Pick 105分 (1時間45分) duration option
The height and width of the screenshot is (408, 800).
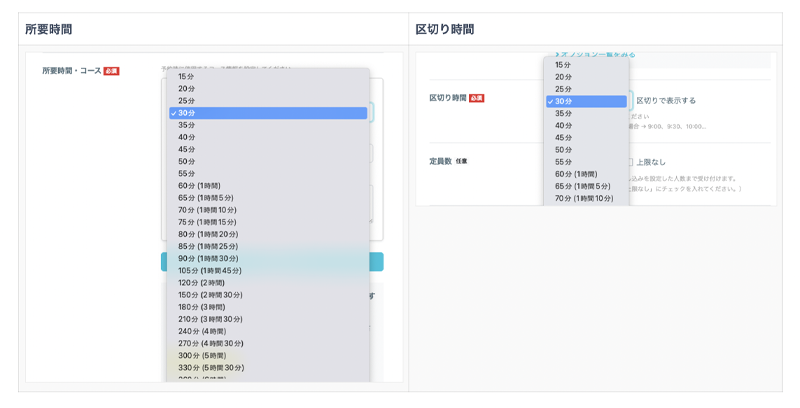click(210, 270)
